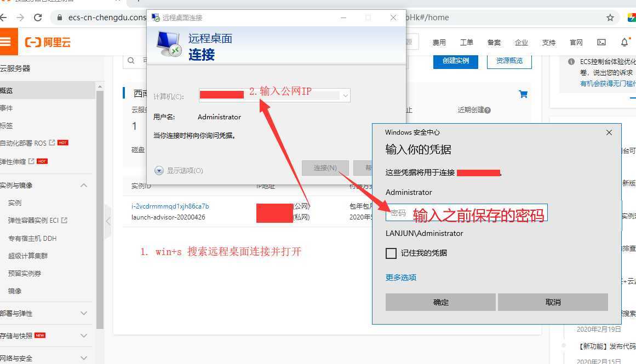Click 连接(N) in Remote Desktop
Viewport: 636px width, 364px height.
coord(325,168)
